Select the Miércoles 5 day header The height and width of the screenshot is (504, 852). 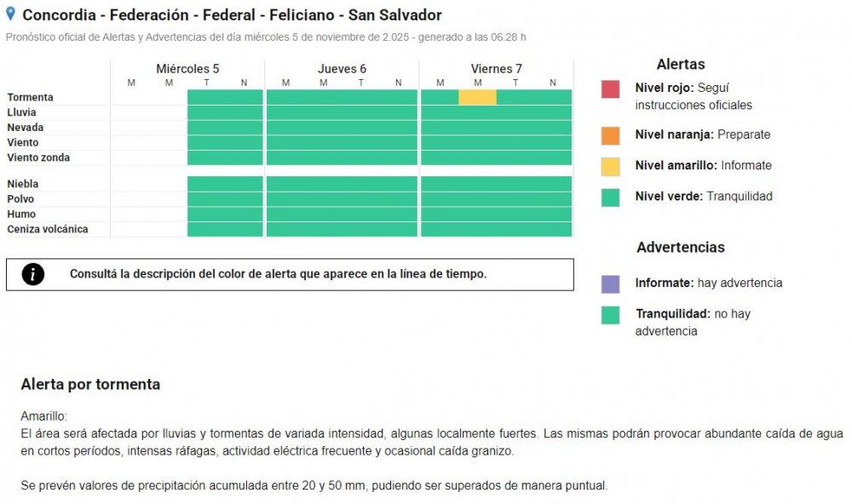coord(187,69)
